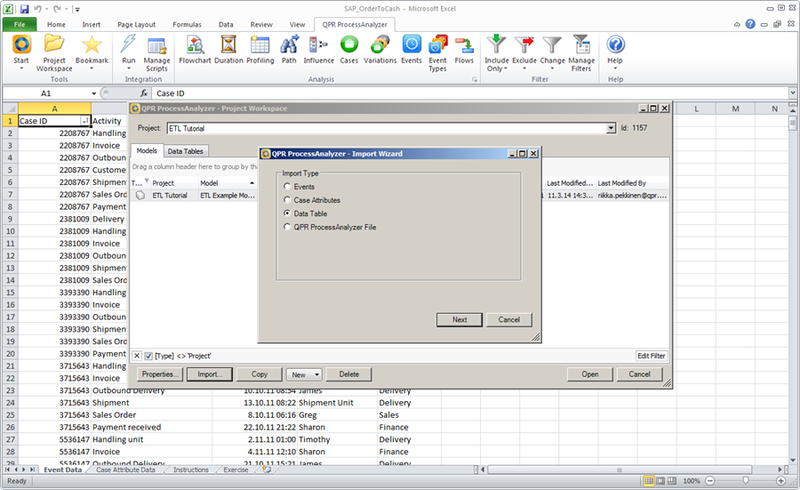
Task: Click the Undo icon in title bar
Action: 38,9
